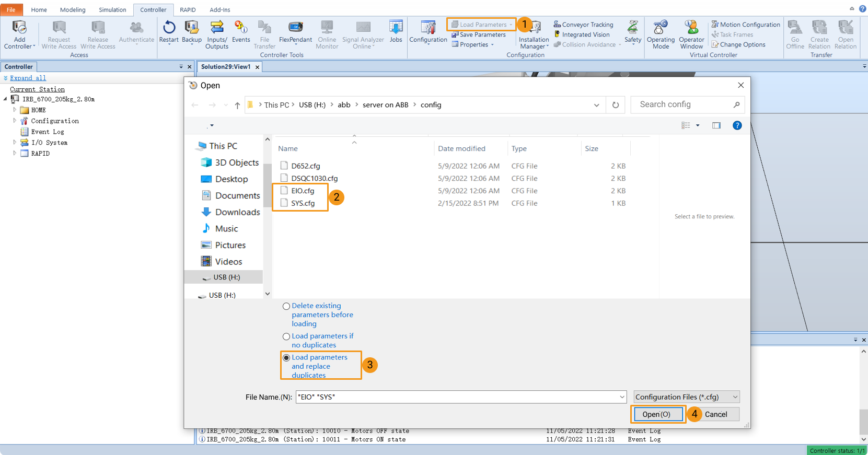Expand the address bar path dropdown

click(x=596, y=105)
